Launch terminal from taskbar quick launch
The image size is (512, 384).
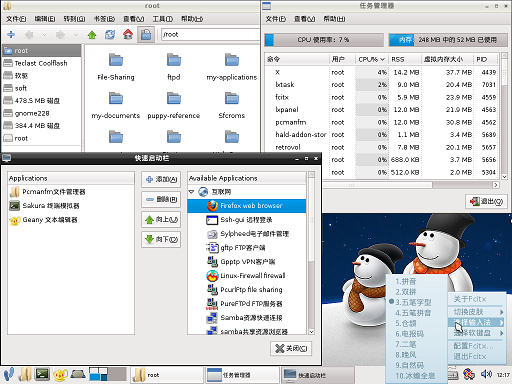43,375
